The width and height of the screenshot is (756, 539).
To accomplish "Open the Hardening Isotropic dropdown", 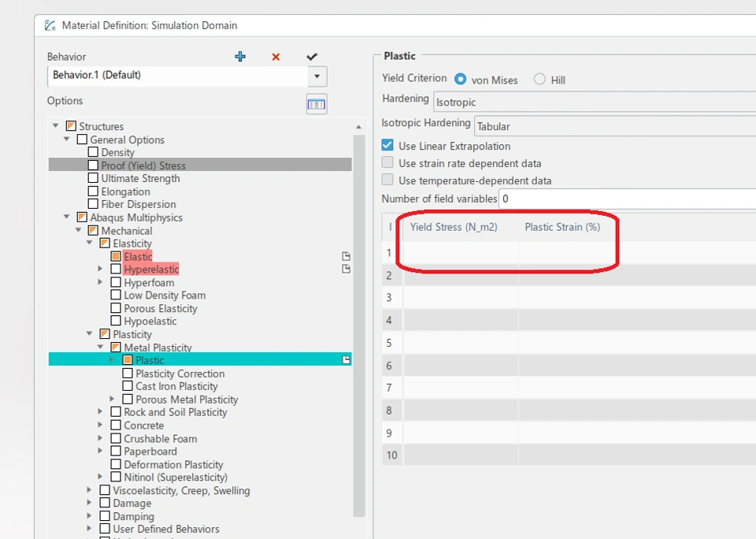I will tap(595, 102).
